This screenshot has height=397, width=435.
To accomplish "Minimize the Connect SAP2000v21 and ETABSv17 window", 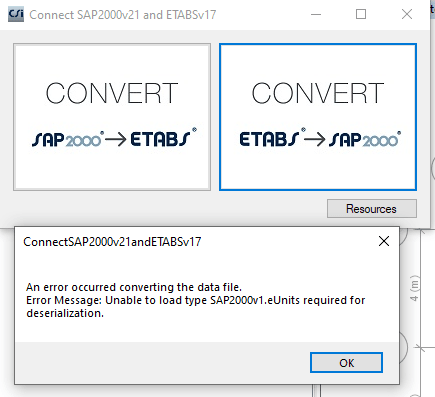I will click(316, 15).
